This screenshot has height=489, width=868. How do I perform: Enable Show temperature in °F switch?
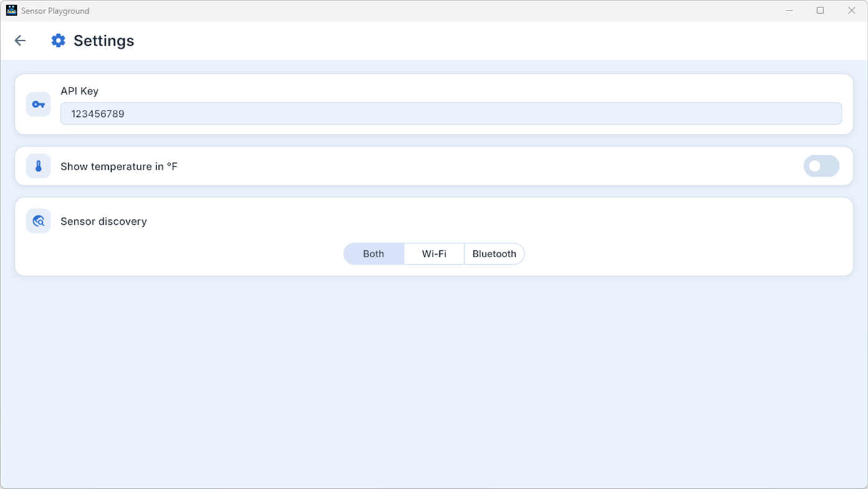[821, 166]
